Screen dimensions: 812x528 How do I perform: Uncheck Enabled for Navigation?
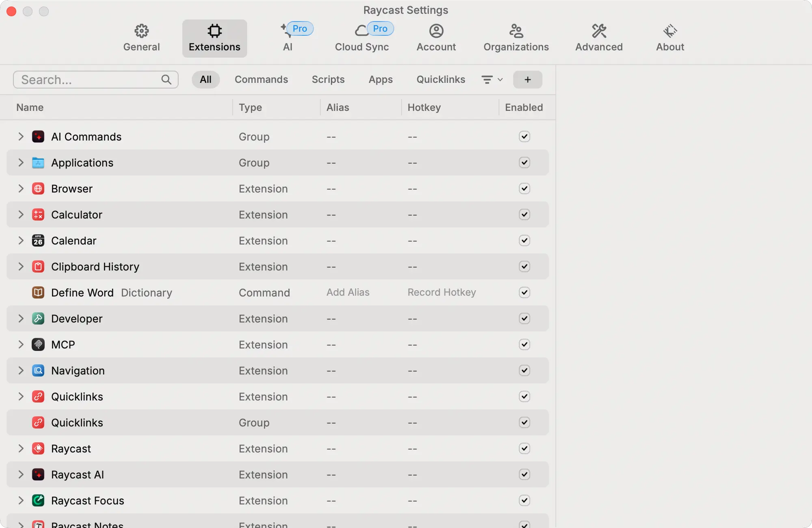pos(525,370)
